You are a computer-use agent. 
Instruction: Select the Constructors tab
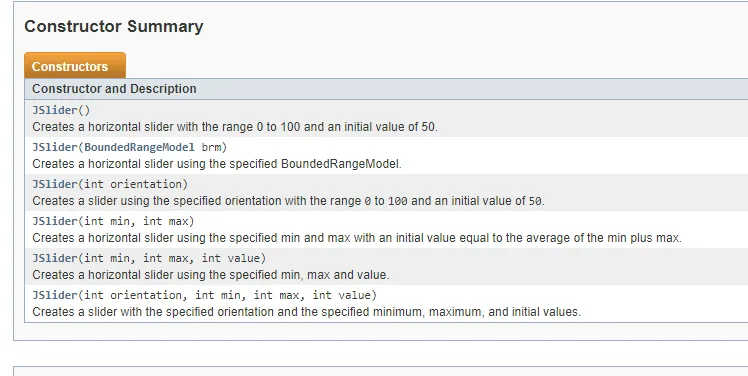[75, 66]
